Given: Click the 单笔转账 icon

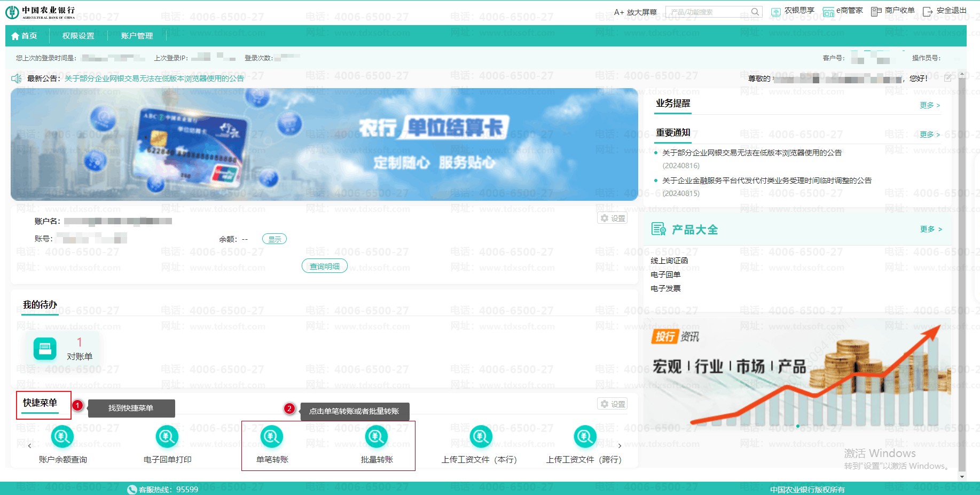Looking at the screenshot, I should click(x=271, y=437).
